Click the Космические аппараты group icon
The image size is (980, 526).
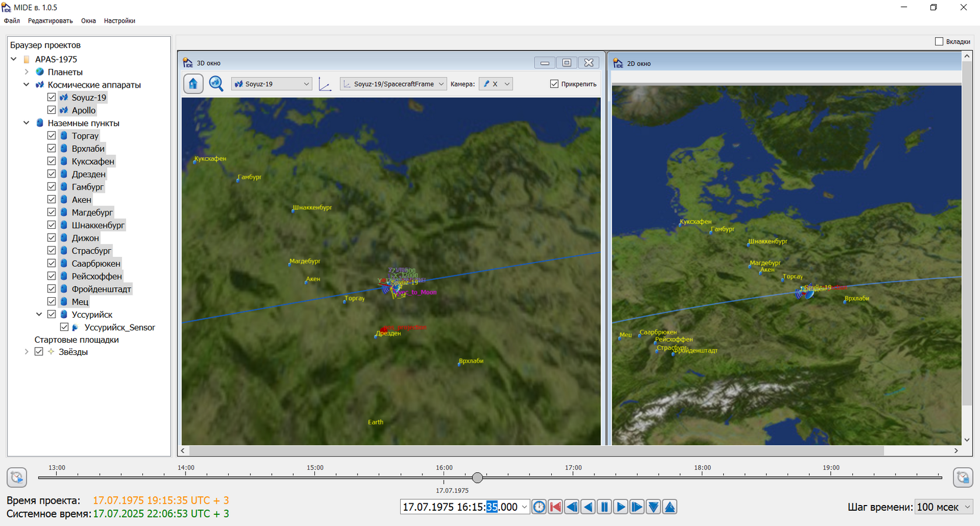(x=40, y=85)
